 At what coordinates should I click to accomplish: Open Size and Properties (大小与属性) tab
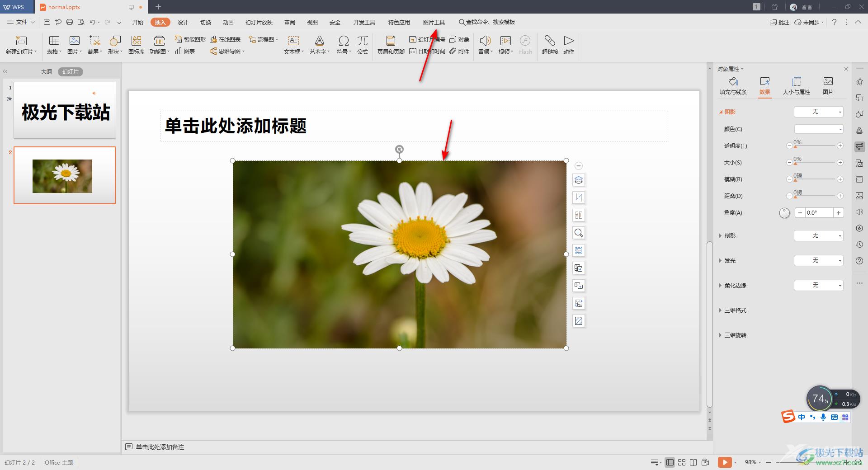point(797,85)
